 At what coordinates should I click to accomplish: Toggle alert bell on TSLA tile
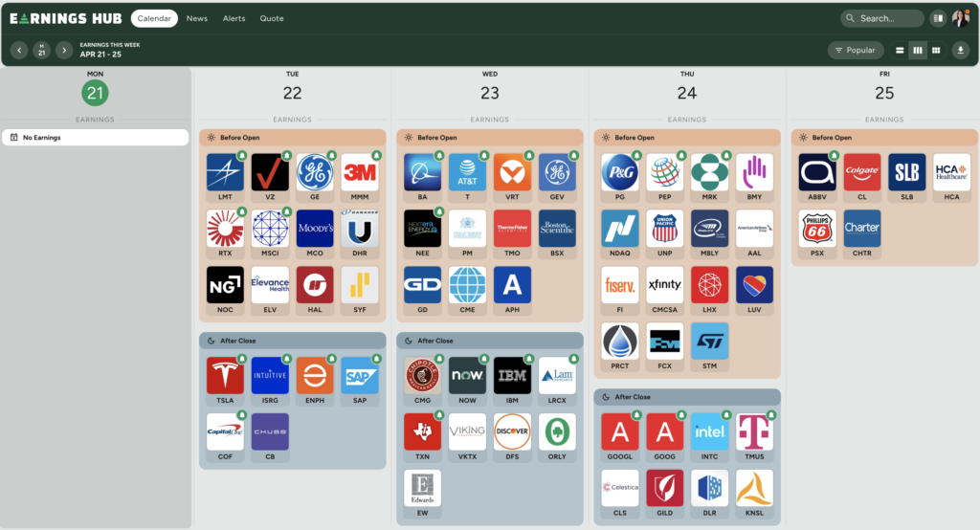click(242, 359)
